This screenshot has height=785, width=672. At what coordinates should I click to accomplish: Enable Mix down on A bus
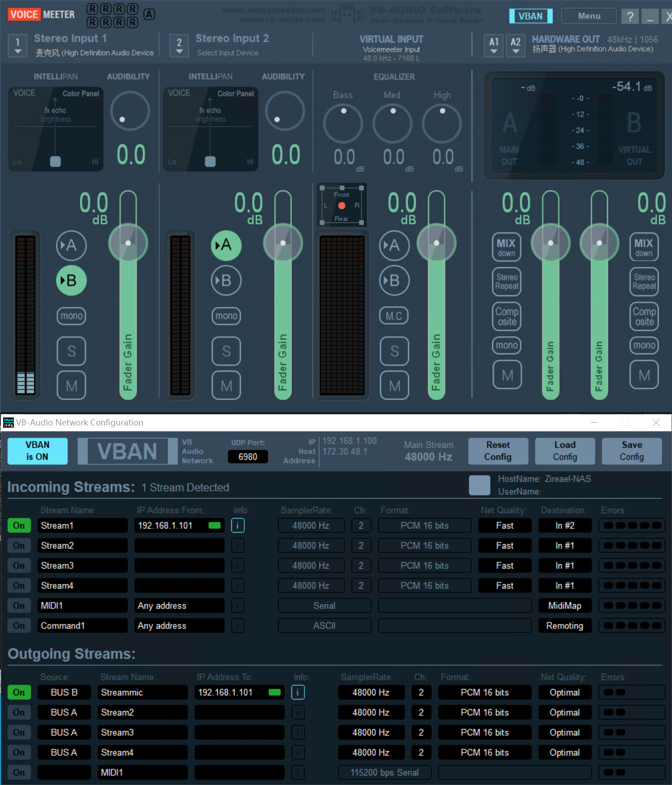506,247
